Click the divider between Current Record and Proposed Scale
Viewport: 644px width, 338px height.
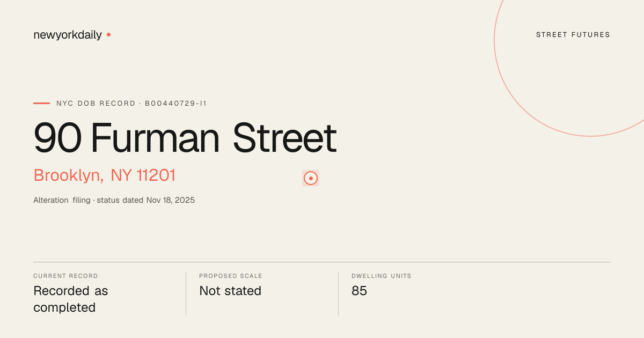tap(186, 293)
